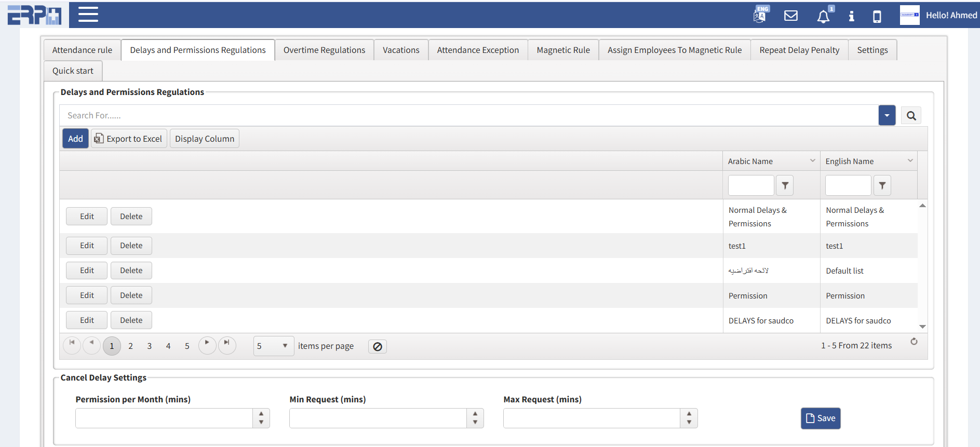
Task: Click the English Name filter funnel icon
Action: (882, 185)
